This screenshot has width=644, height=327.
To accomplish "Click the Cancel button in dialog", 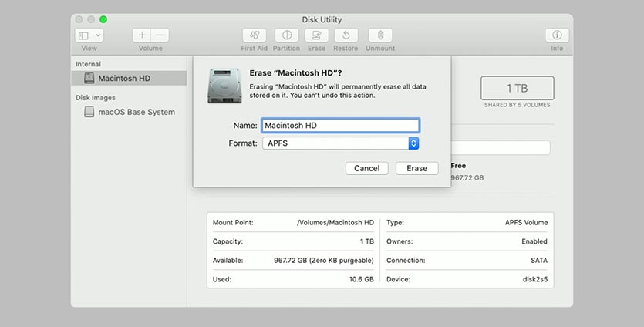I will click(x=366, y=168).
